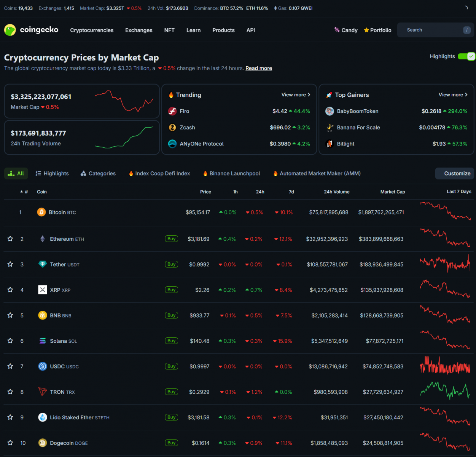476x457 pixels.
Task: Toggle the favorite star for XRP
Action: coord(10,290)
